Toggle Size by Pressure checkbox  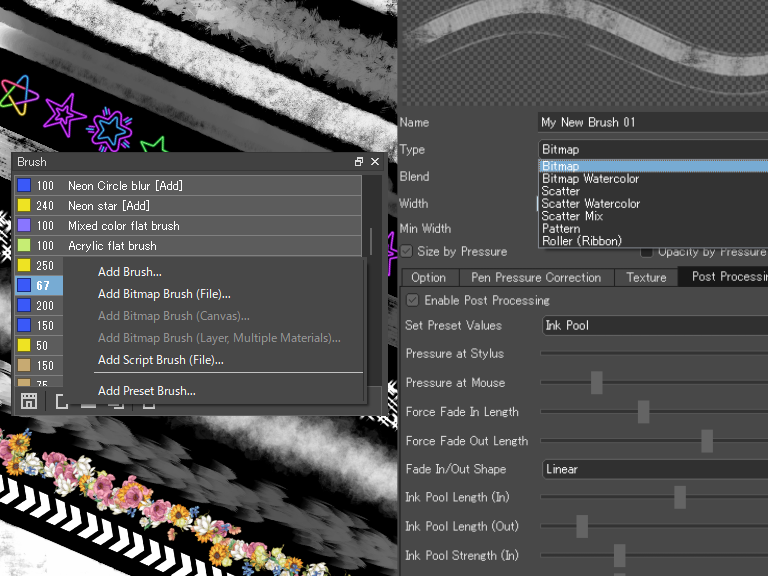pyautogui.click(x=407, y=251)
